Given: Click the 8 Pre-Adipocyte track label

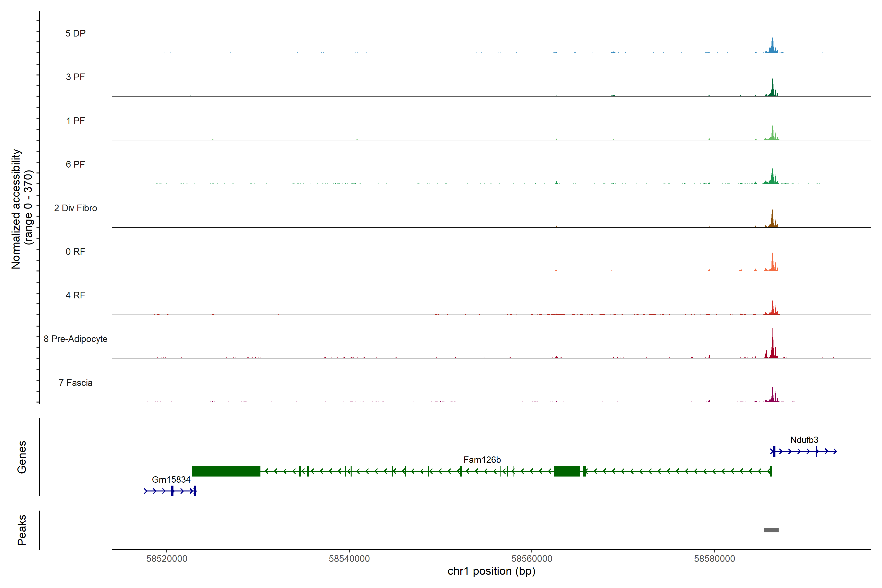Looking at the screenshot, I should [75, 339].
